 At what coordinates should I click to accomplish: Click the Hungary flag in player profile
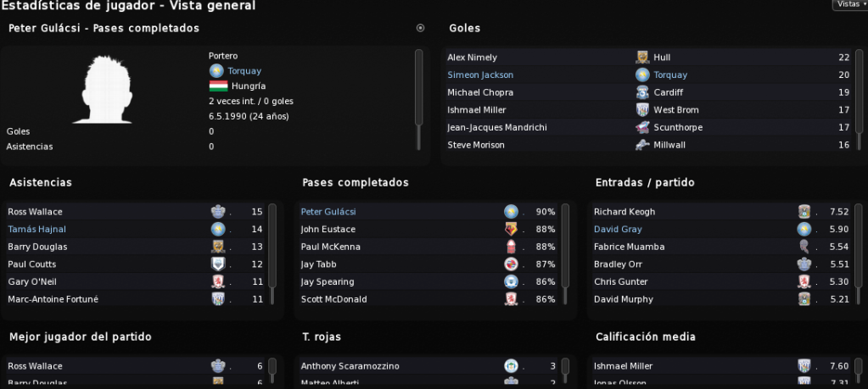pyautogui.click(x=218, y=86)
